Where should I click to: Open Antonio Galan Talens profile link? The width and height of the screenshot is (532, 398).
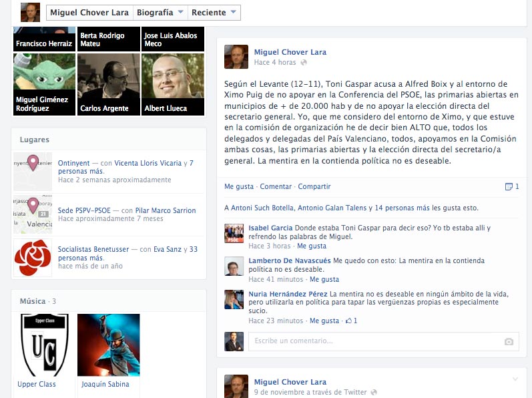[x=332, y=208]
